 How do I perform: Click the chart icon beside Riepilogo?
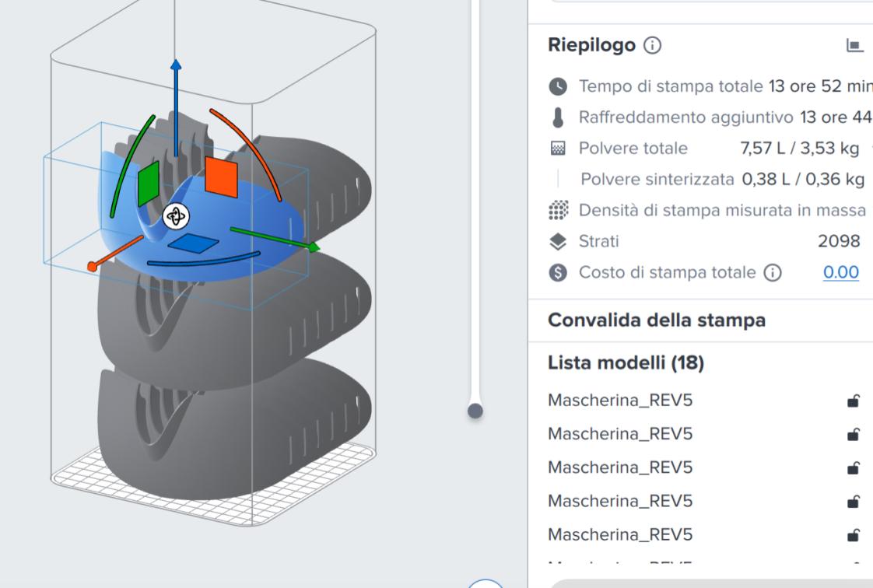click(x=854, y=45)
